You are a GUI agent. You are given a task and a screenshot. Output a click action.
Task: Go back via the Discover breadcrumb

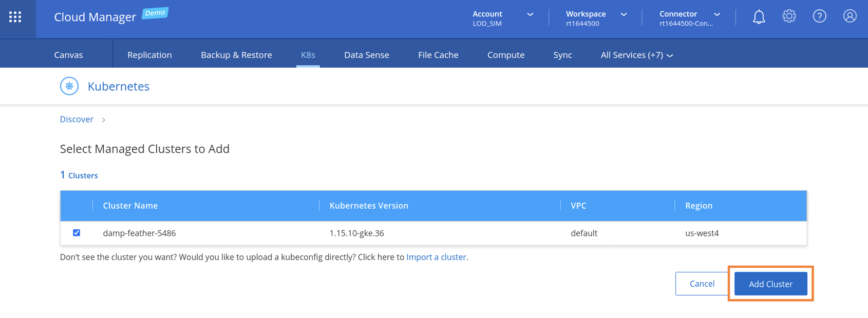(x=77, y=120)
